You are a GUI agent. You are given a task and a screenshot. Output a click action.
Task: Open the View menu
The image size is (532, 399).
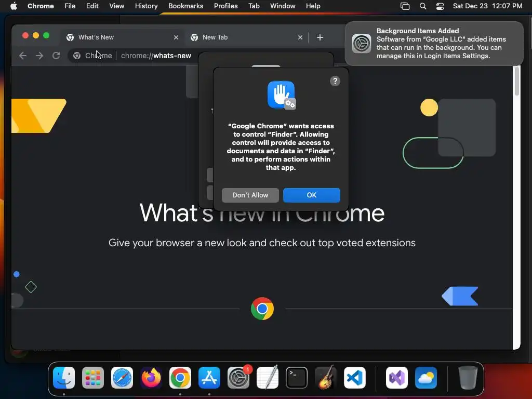[116, 6]
